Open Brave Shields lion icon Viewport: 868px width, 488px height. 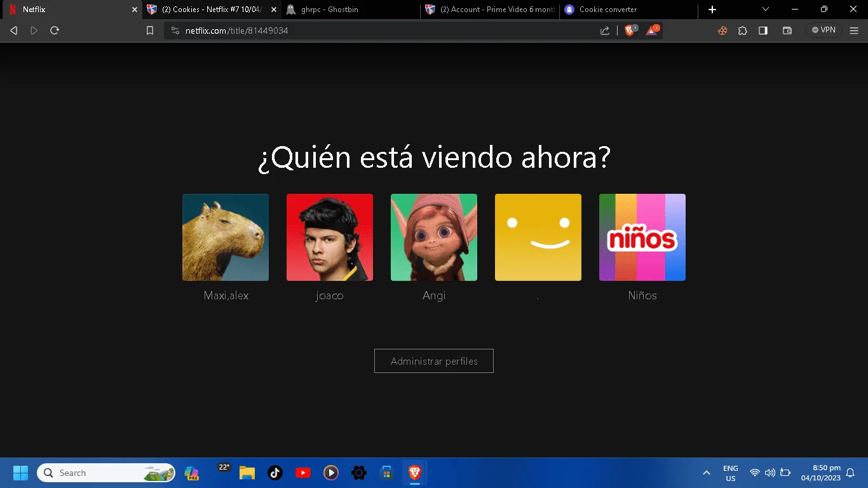tap(630, 30)
